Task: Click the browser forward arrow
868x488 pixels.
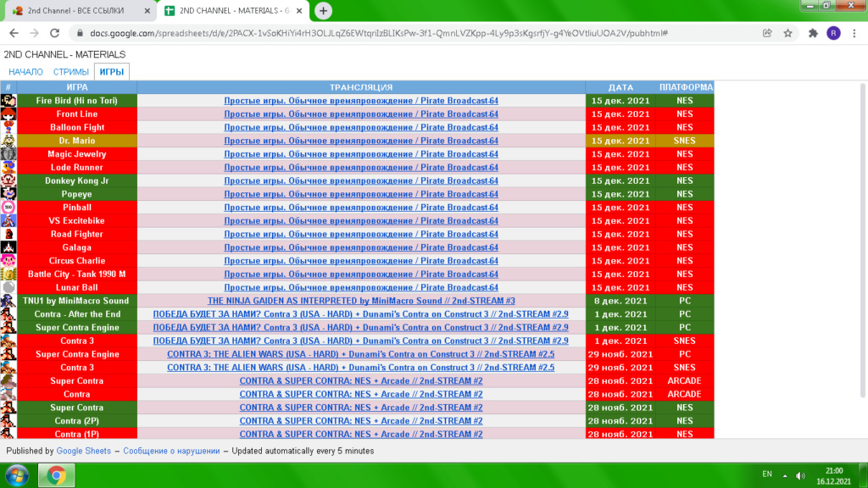Action: (34, 33)
